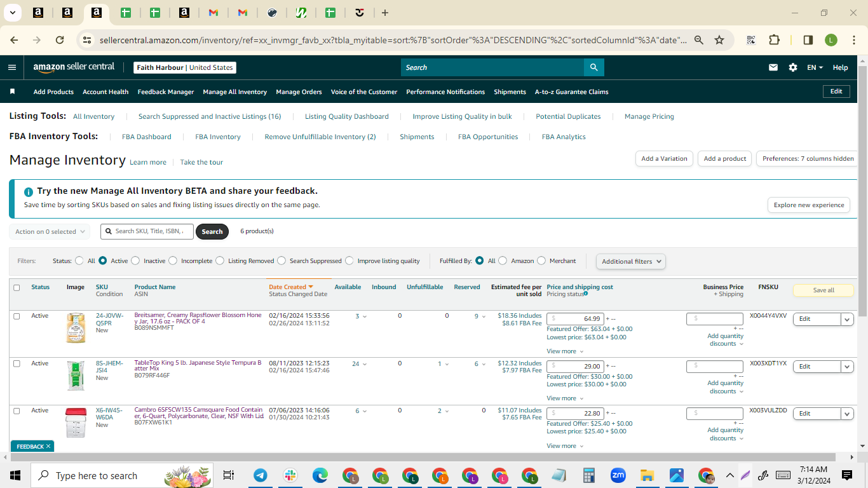
Task: Select the Incomplete status radio button
Action: 173,261
